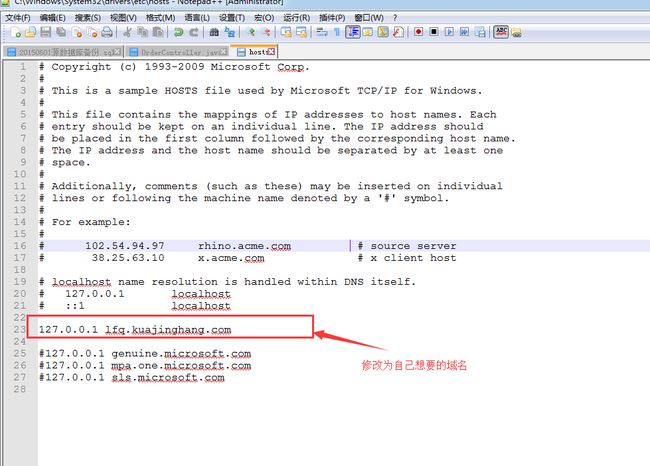
Task: Switch to the OrderController.java tab
Action: [176, 52]
